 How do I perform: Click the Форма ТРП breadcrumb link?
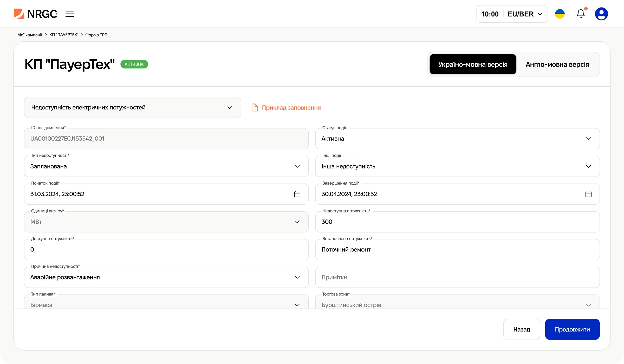tap(96, 35)
